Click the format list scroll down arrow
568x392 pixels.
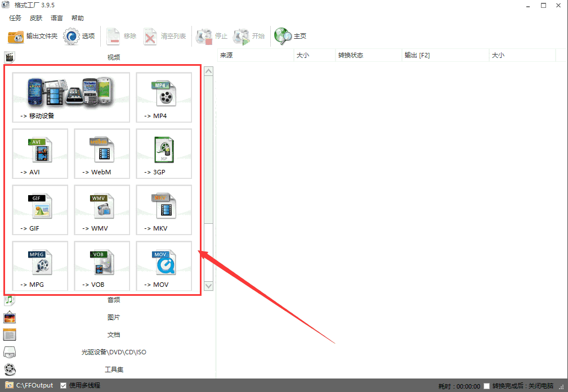point(208,286)
